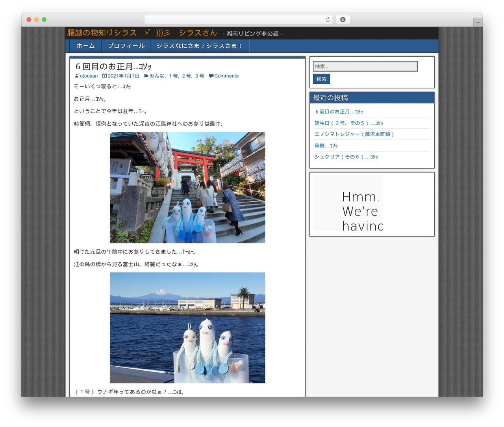Click the line ということで今年は丑年
The height and width of the screenshot is (427, 504).
click(111, 111)
